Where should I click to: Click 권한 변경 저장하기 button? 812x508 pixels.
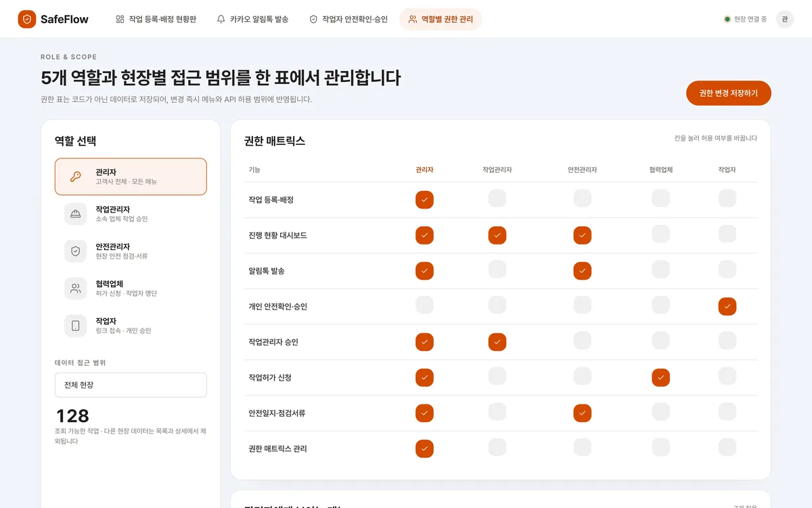729,93
